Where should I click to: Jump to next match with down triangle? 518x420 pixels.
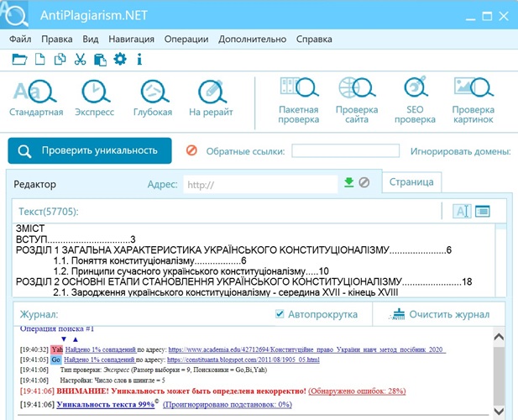tap(64, 339)
